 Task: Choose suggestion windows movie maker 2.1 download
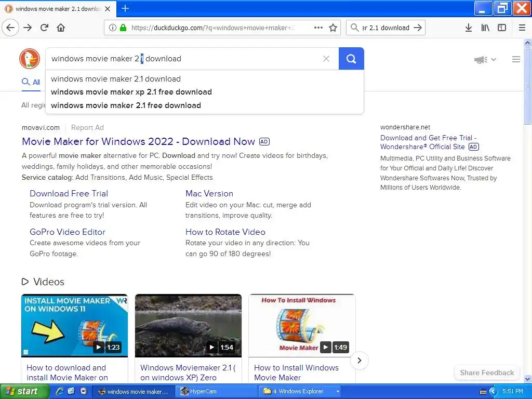(205, 79)
